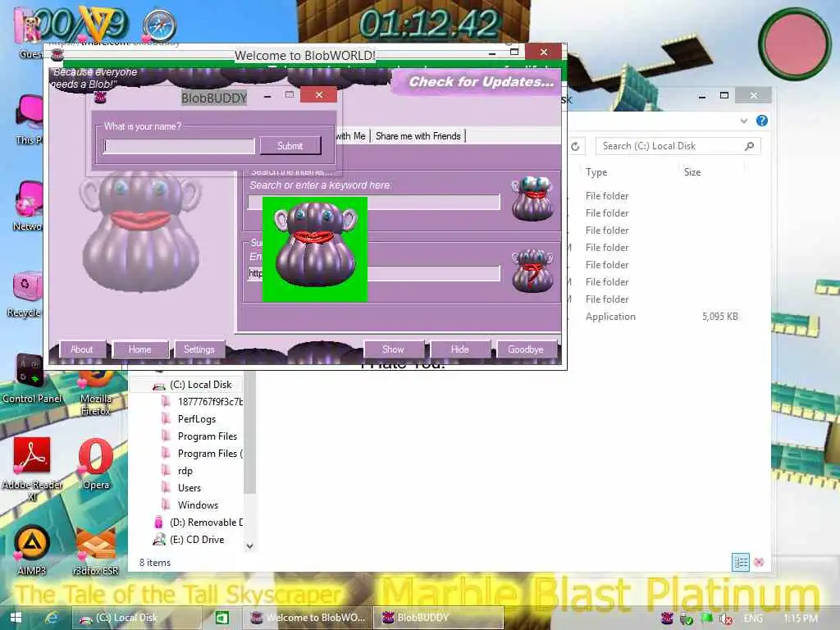
Task: Open the r3dfox ESR desktop icon
Action: [x=95, y=550]
